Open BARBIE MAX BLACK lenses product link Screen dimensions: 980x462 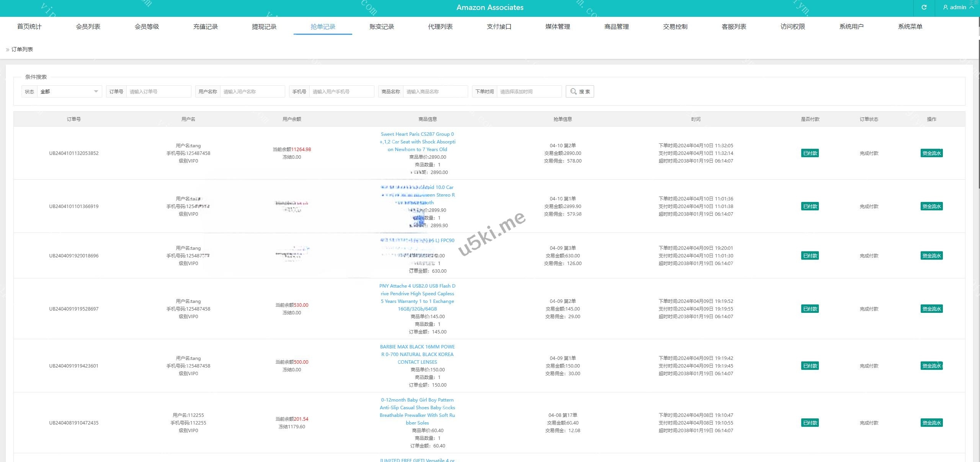417,354
